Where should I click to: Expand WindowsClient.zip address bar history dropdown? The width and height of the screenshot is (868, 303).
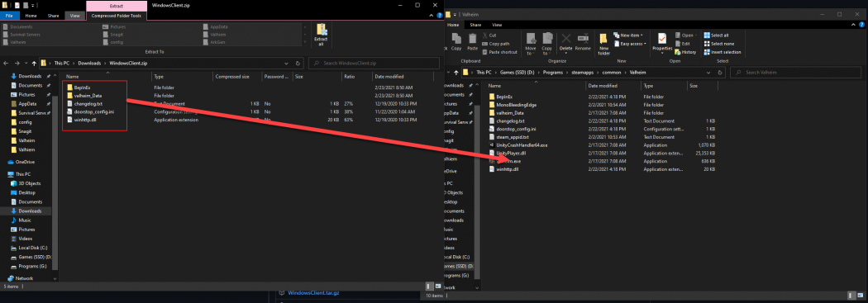click(x=286, y=63)
